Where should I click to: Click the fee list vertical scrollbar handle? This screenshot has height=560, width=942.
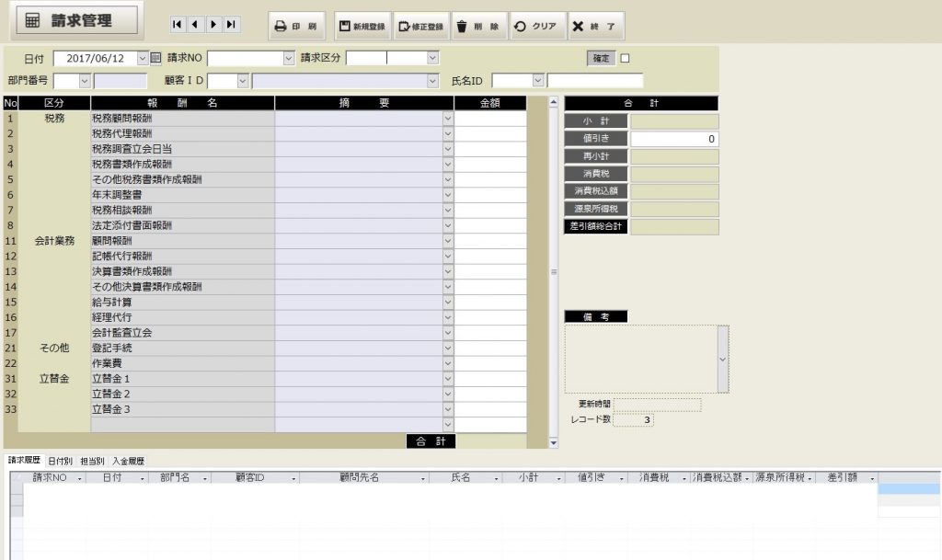pyautogui.click(x=553, y=271)
